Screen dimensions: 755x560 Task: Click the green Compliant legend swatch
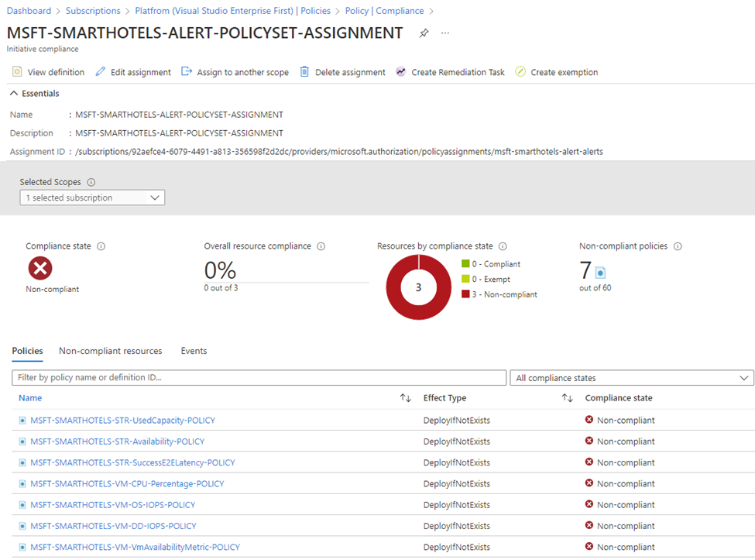pos(465,263)
